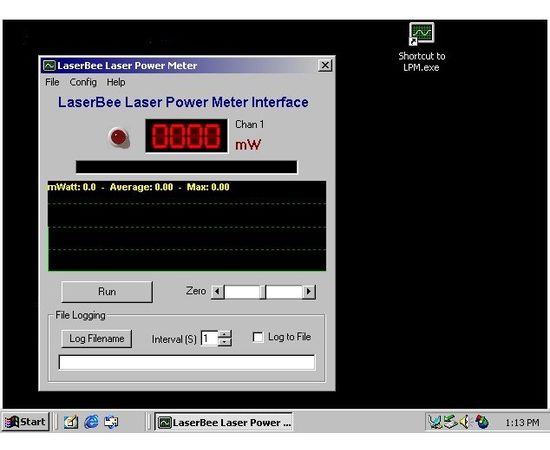Click the safely remove hardware tray icon
This screenshot has width=550, height=450.
click(450, 422)
